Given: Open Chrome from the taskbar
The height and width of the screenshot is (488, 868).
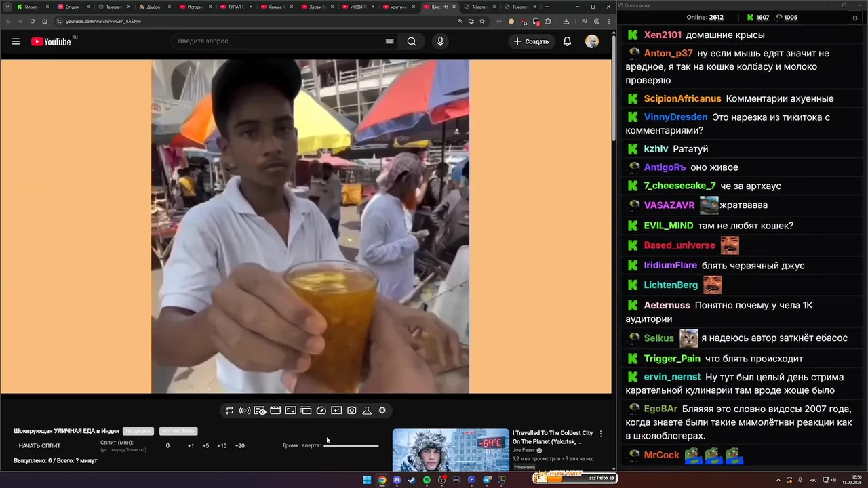Looking at the screenshot, I should pyautogui.click(x=382, y=480).
